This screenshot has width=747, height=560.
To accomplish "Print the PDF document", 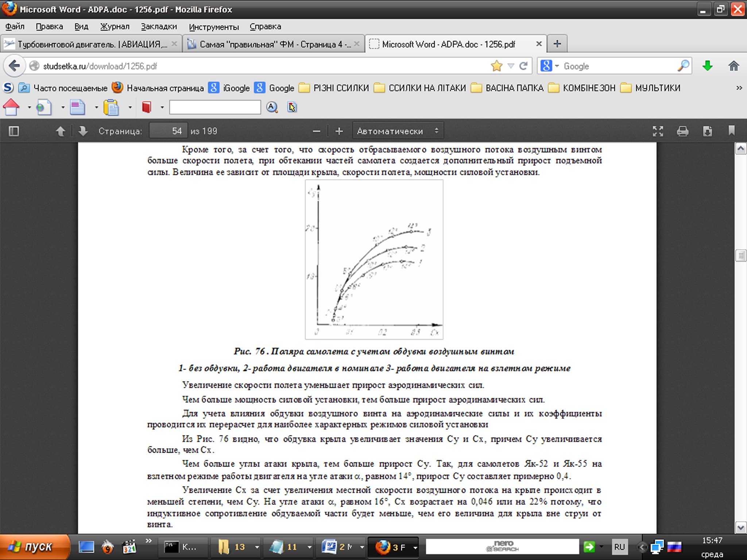I will 682,131.
